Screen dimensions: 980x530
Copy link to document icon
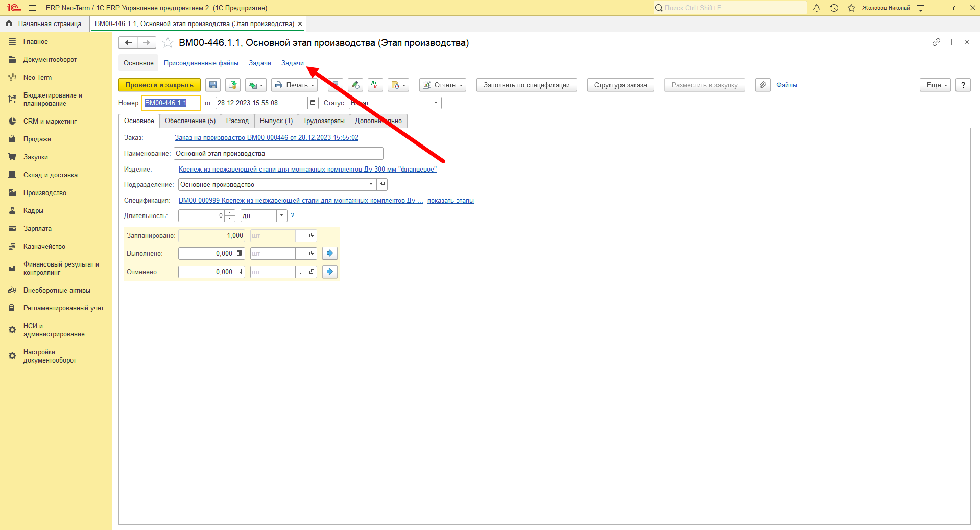[x=936, y=42]
